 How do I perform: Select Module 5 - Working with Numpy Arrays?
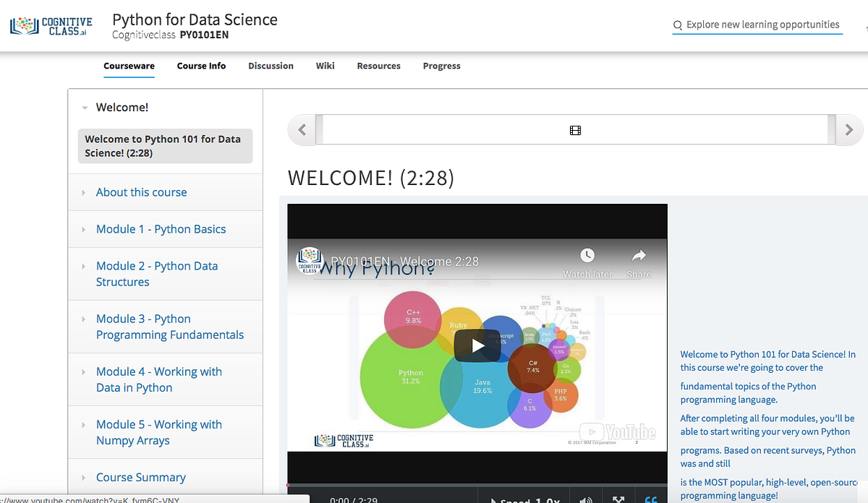point(159,431)
